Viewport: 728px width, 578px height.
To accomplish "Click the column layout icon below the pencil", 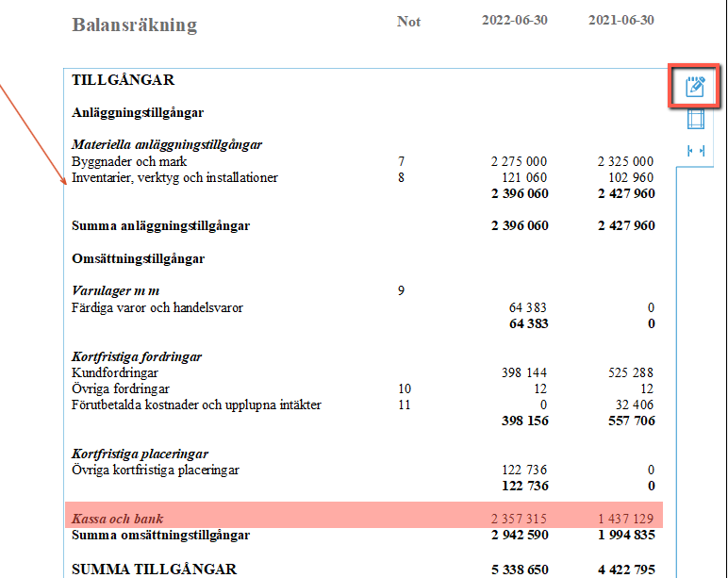I will [696, 119].
